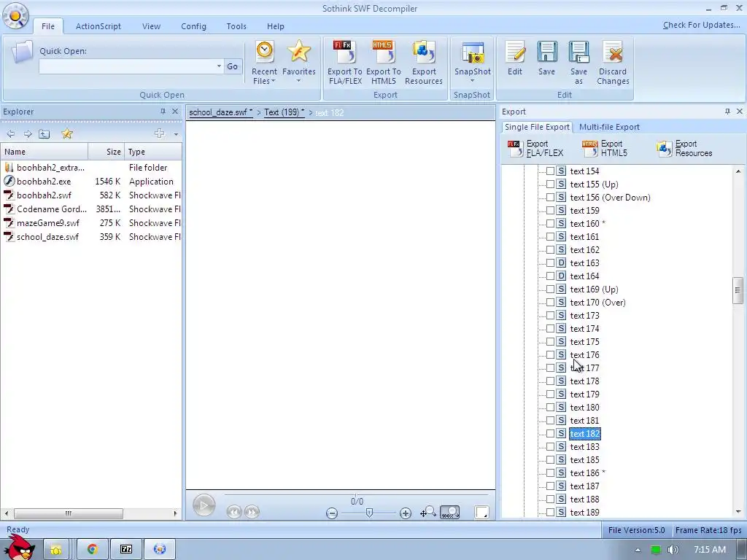Click Text (199) in the breadcrumb
Image resolution: width=747 pixels, height=560 pixels.
284,112
